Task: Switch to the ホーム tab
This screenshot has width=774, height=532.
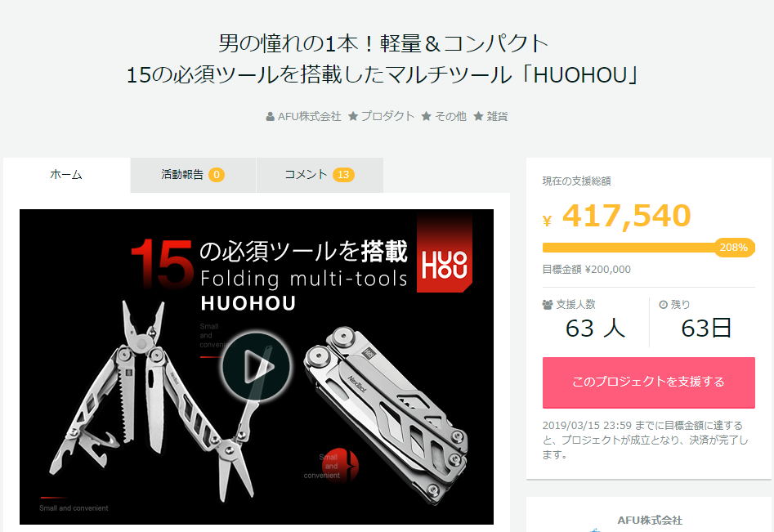Action: coord(67,175)
